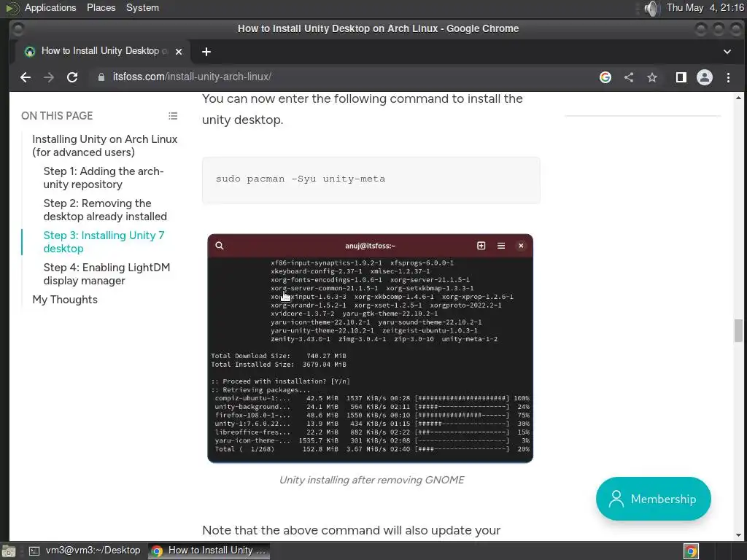The height and width of the screenshot is (560, 747).
Task: Go to Step 1: Adding the arch-unity repository
Action: tap(104, 178)
